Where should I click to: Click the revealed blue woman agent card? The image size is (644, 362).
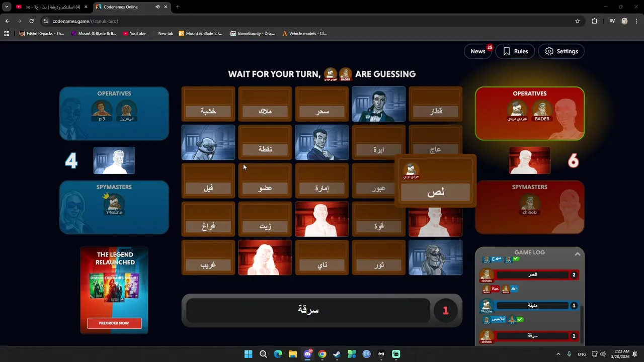coord(436,258)
